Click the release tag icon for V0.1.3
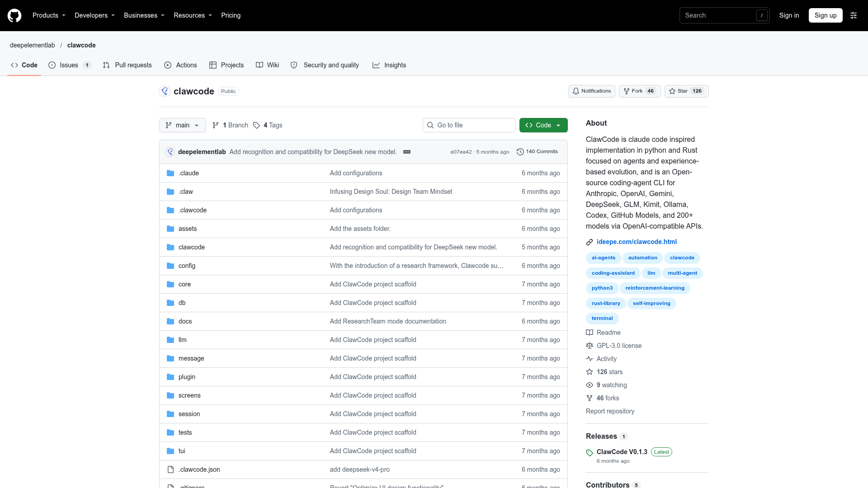Image resolution: width=868 pixels, height=488 pixels. tap(590, 452)
